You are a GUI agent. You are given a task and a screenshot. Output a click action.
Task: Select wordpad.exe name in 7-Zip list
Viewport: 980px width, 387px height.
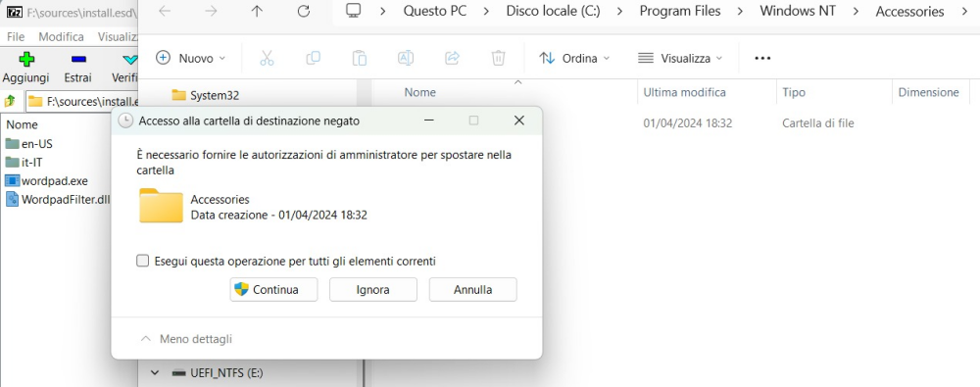click(x=54, y=180)
